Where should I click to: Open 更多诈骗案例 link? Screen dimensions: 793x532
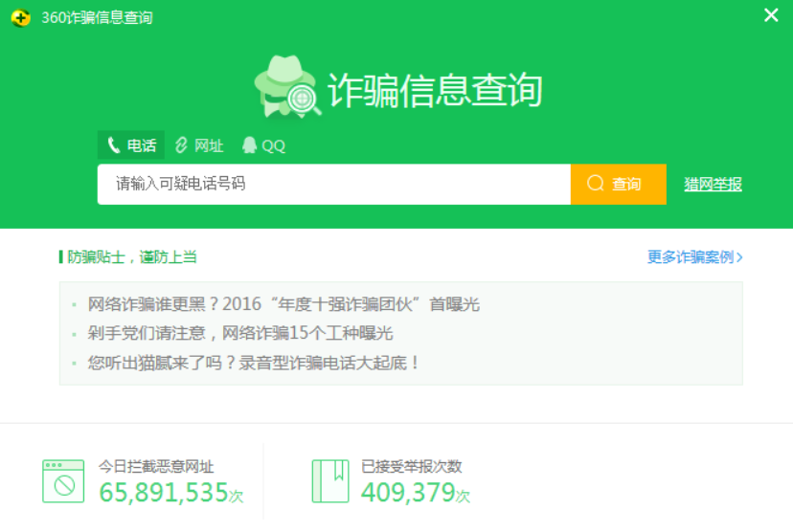(x=695, y=257)
